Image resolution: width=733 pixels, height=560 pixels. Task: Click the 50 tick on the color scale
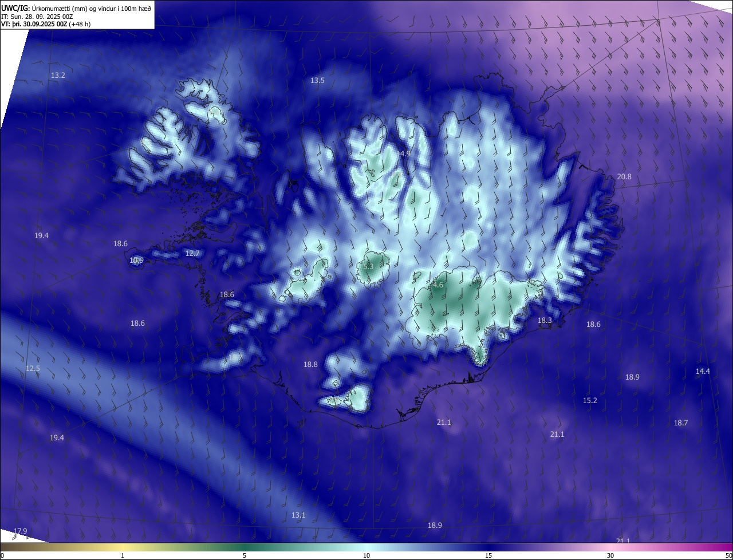(x=728, y=555)
